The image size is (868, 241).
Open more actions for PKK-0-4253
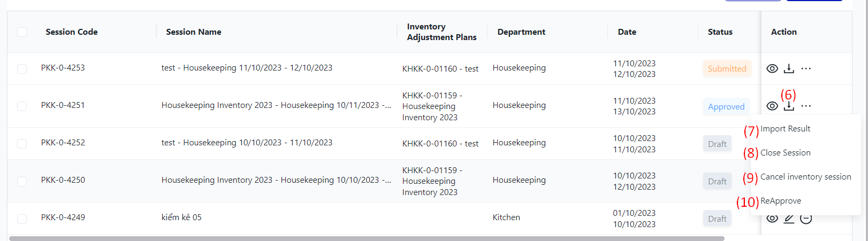click(x=806, y=68)
